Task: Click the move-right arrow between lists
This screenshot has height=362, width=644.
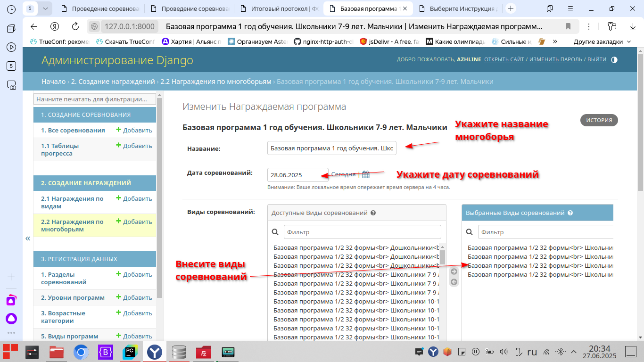Action: click(454, 271)
